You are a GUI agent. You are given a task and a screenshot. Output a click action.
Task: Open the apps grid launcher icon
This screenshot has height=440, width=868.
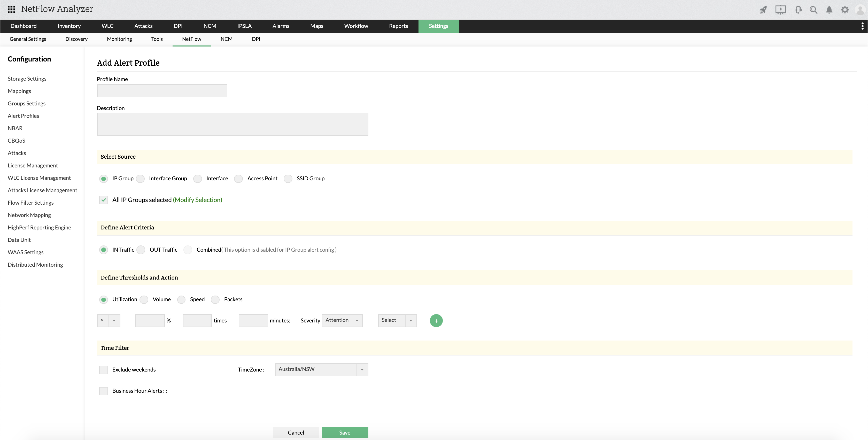pos(11,9)
